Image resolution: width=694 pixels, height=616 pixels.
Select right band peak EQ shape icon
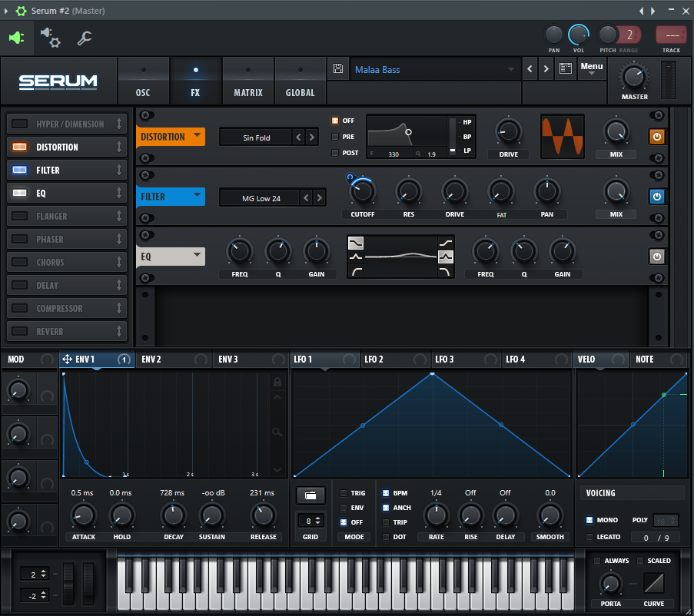446,257
